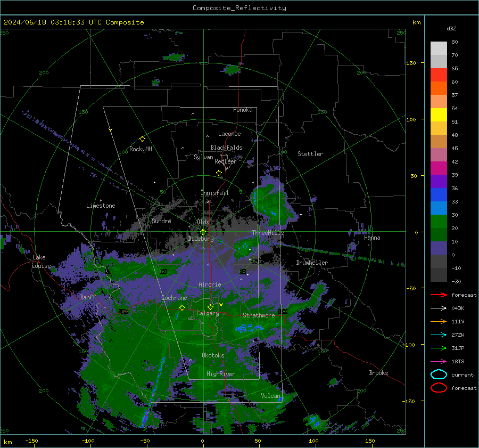This screenshot has width=479, height=448.
Task: Click the Innisfail label
Action: [x=214, y=193]
